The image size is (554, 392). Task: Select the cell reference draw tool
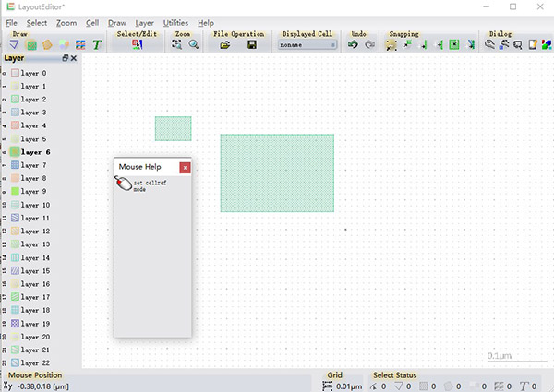pos(64,45)
